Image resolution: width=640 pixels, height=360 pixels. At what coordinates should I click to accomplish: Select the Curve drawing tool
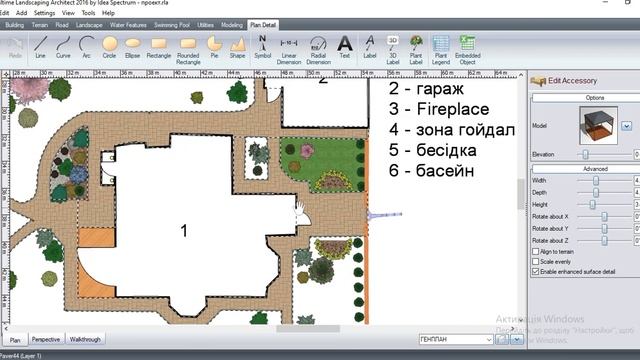63,47
